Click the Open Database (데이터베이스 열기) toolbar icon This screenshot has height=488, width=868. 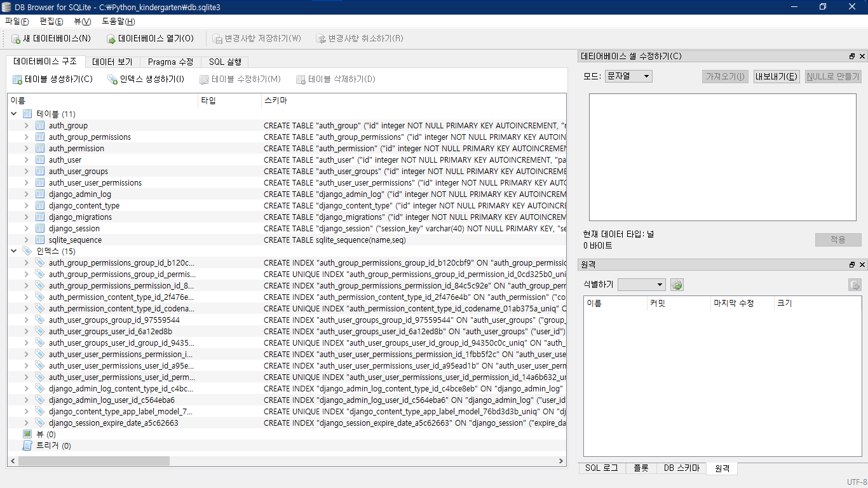coord(111,39)
